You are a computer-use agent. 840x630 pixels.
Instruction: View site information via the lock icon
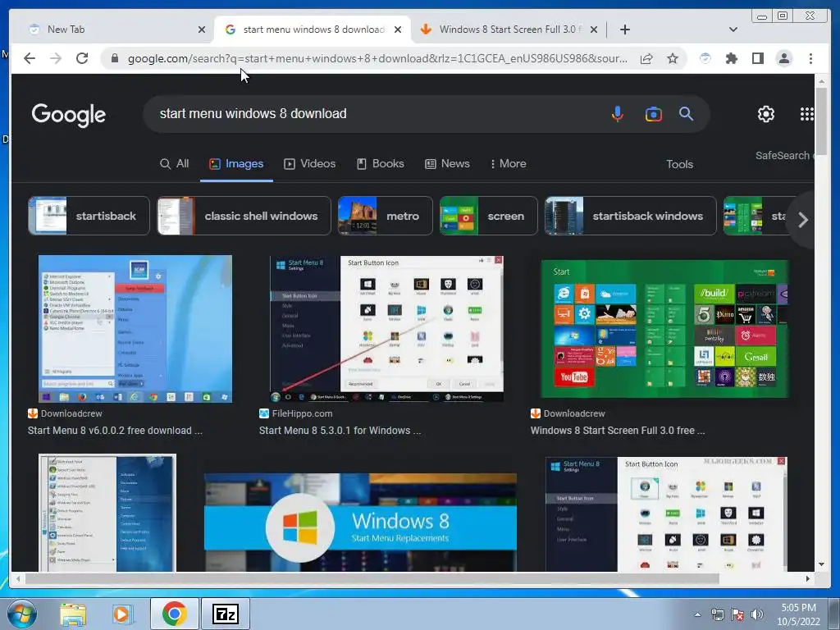[114, 58]
